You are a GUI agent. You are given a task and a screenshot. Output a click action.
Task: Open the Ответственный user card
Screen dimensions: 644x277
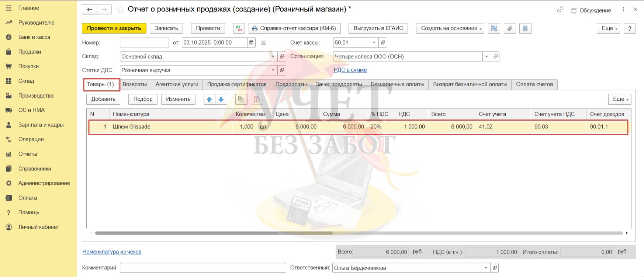point(495,268)
